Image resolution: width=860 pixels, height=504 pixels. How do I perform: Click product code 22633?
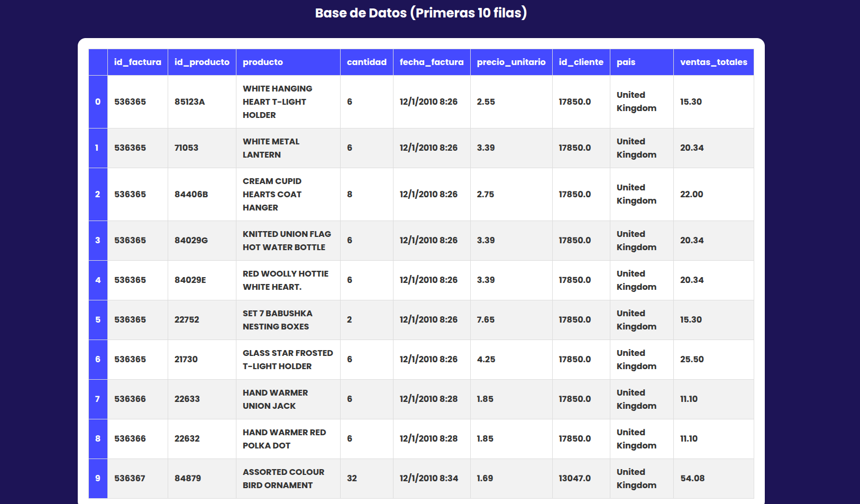187,399
